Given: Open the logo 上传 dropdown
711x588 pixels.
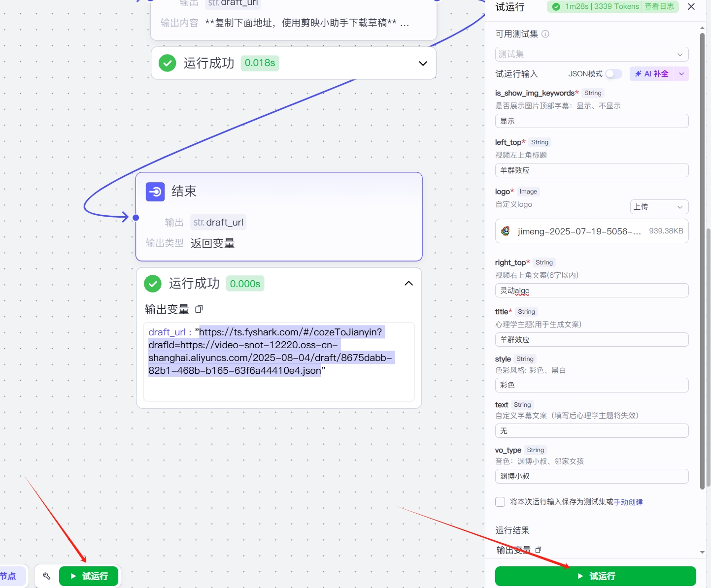Looking at the screenshot, I should pyautogui.click(x=659, y=207).
